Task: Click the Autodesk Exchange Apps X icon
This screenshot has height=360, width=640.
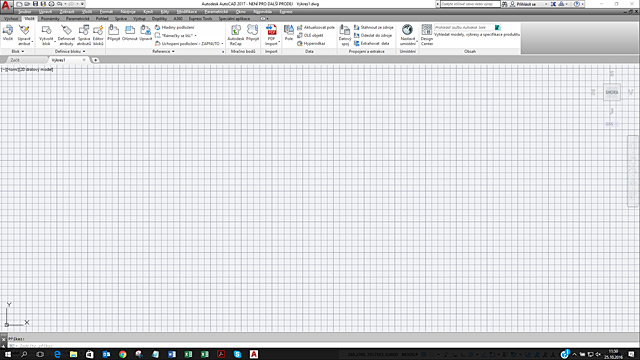Action: 553,4
